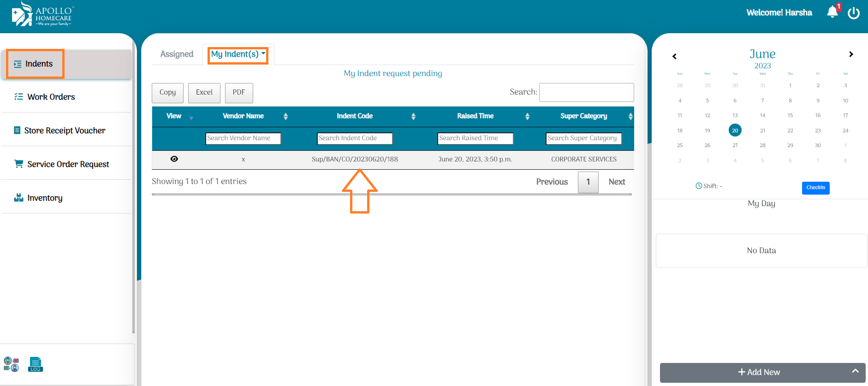Focus the Search Raised Time filter
Screen dimensions: 868x386
[476, 138]
